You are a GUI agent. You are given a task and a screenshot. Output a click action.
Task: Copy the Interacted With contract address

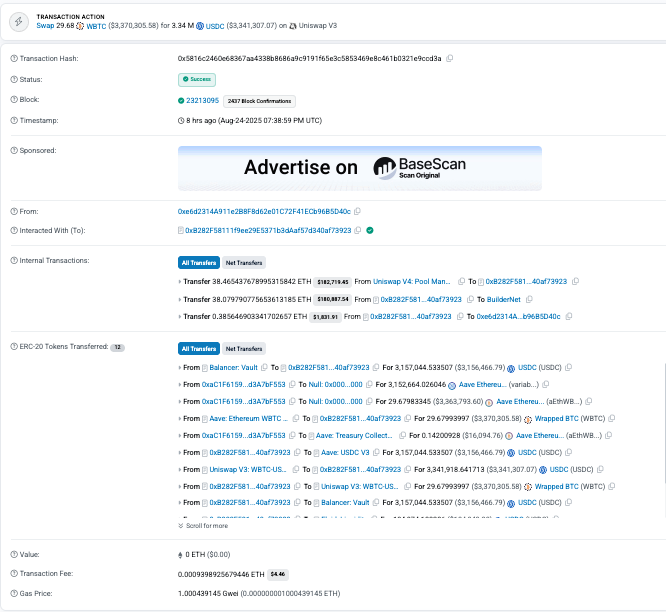tap(358, 230)
